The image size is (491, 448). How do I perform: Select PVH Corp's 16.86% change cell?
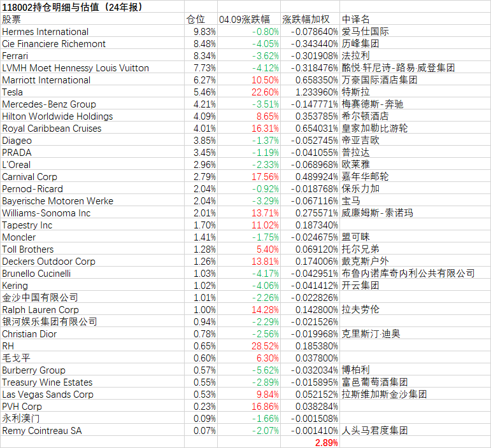point(249,406)
